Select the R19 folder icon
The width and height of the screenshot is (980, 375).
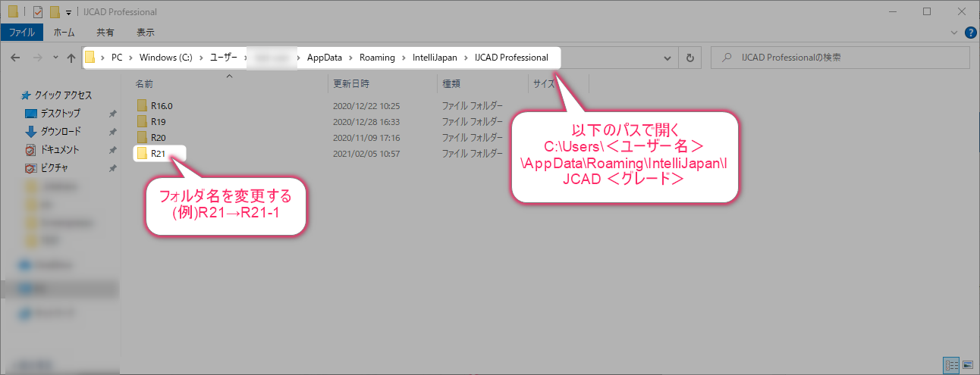[142, 121]
